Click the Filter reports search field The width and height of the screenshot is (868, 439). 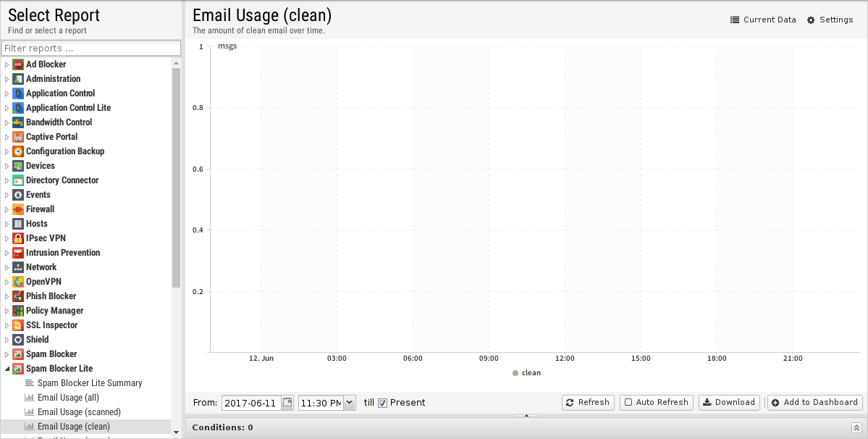click(x=90, y=49)
